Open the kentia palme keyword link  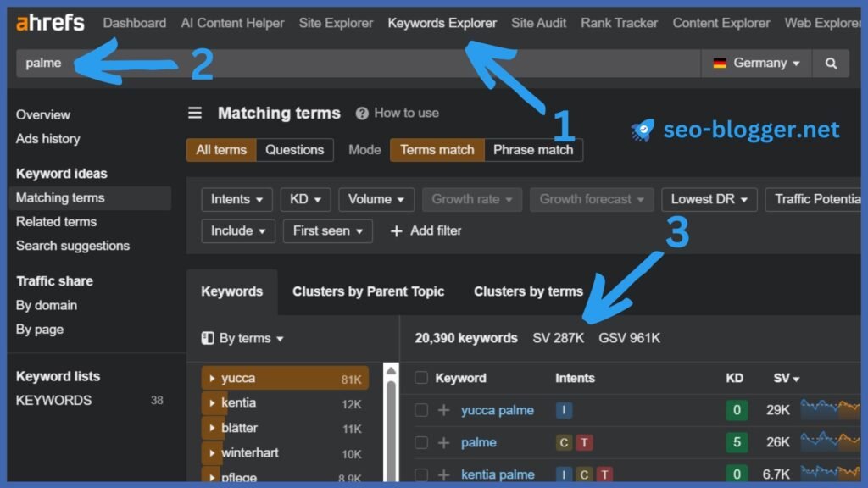[498, 474]
